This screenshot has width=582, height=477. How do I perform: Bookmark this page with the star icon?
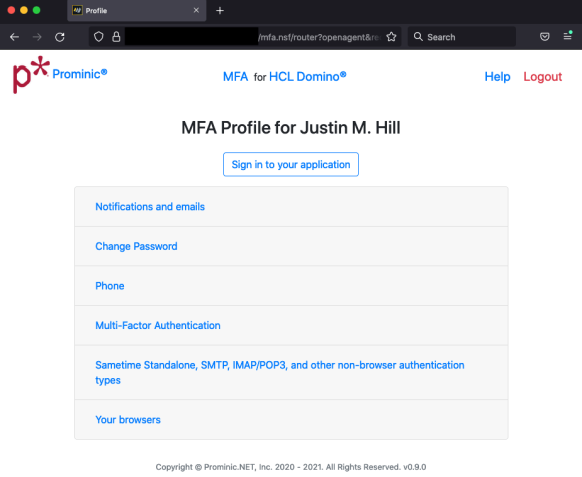click(391, 37)
